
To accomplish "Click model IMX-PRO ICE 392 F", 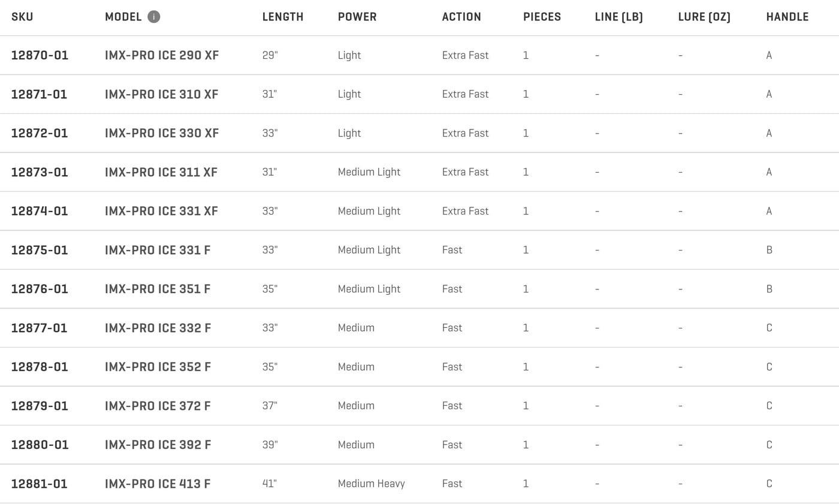I will click(158, 445).
